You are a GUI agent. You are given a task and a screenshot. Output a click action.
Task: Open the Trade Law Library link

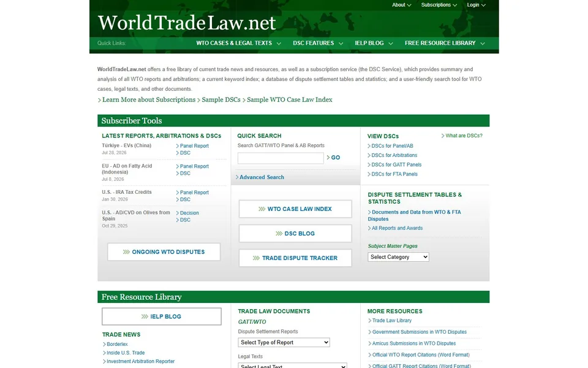pyautogui.click(x=390, y=320)
